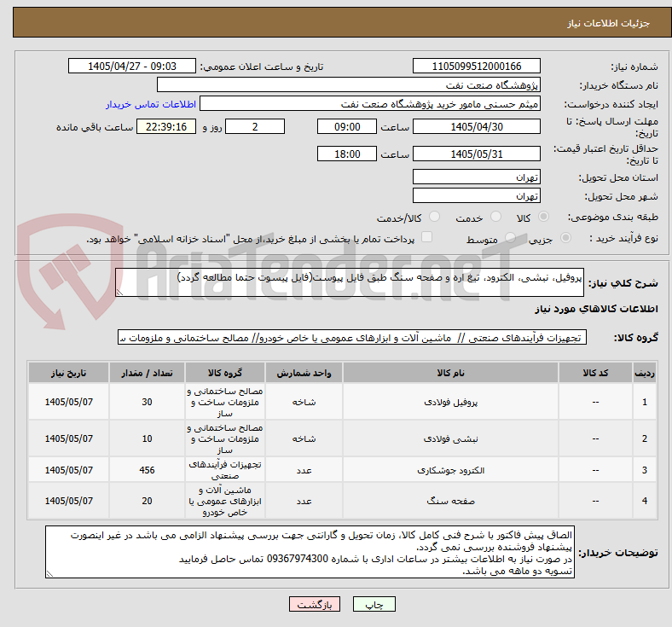Select the جزیی purchase type radio
Screen dimensions: 672x627
tap(565, 238)
